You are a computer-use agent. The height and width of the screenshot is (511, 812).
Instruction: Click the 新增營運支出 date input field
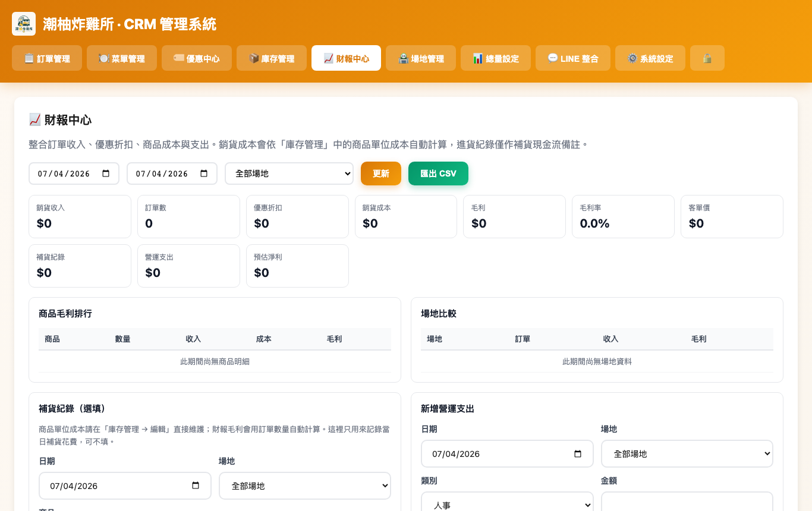[x=507, y=453]
